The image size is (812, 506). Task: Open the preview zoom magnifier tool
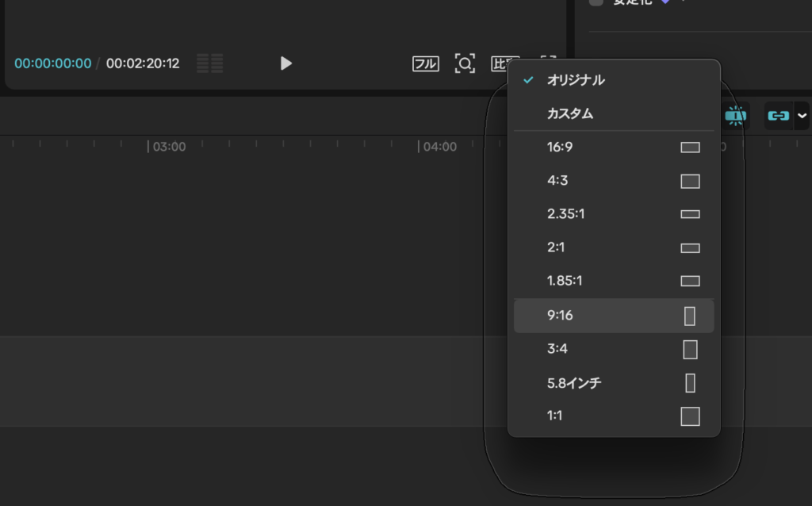[x=465, y=63]
